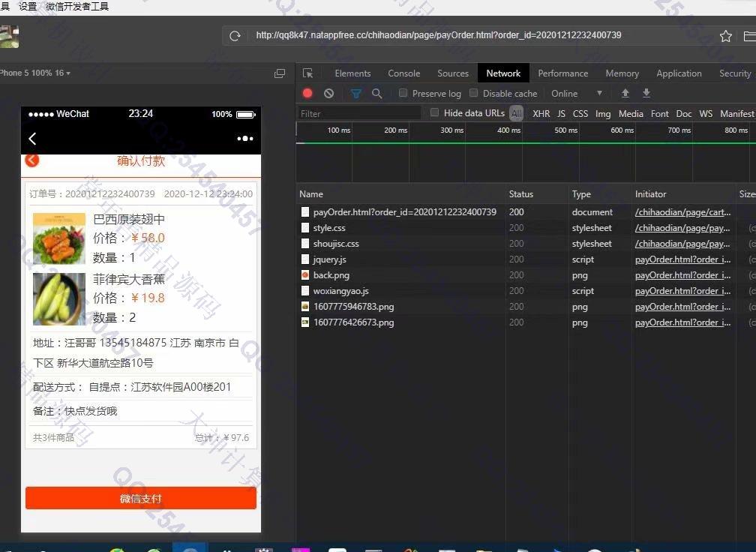Screen dimensions: 756x552
Task: Filter requests by Img
Action: [603, 114]
